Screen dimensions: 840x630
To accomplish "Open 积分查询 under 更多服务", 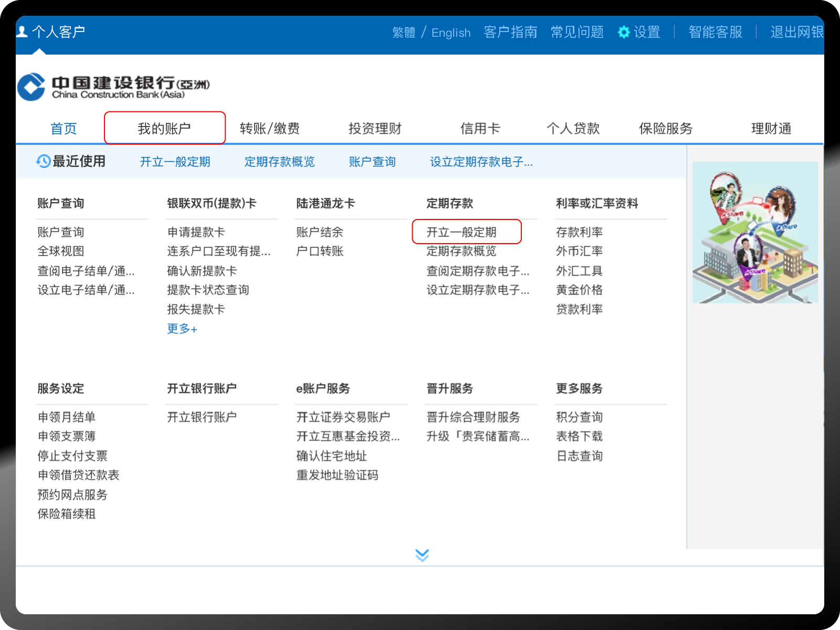I will pyautogui.click(x=579, y=417).
